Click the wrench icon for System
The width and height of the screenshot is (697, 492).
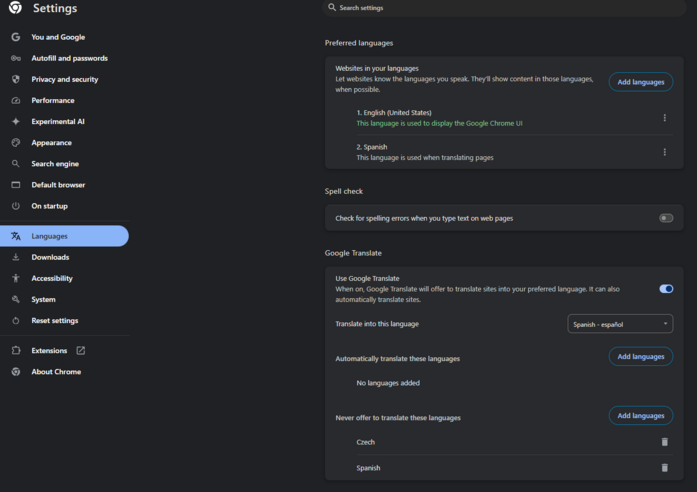point(16,299)
